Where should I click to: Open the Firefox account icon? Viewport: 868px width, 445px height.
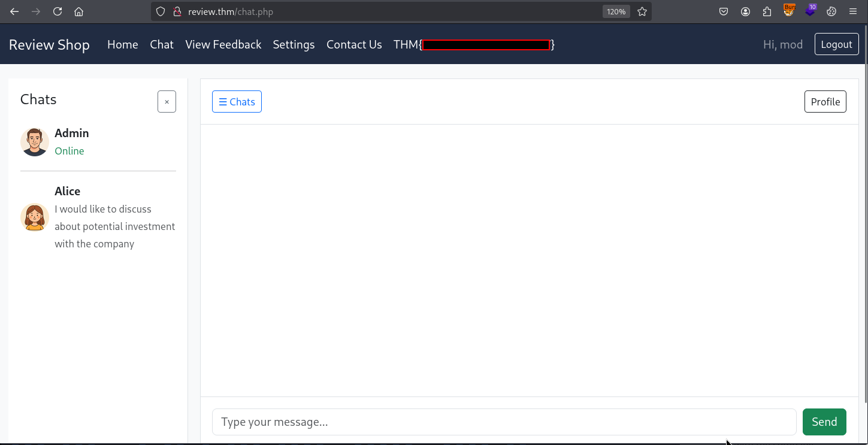point(745,11)
